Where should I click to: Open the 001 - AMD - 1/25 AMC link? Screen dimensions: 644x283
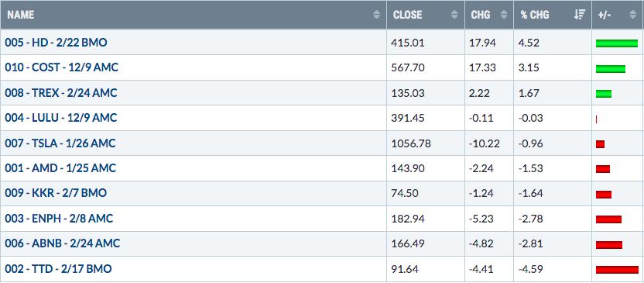click(x=61, y=168)
